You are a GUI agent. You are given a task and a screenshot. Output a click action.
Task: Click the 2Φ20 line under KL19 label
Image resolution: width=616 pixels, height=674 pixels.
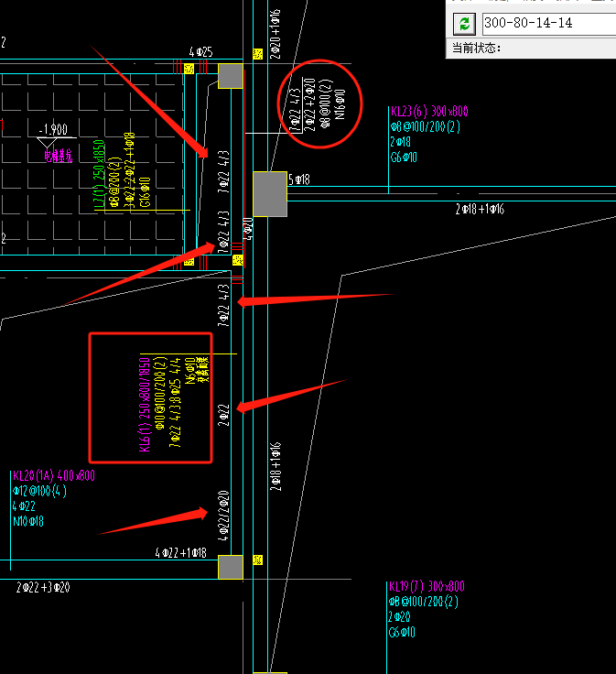(x=399, y=617)
